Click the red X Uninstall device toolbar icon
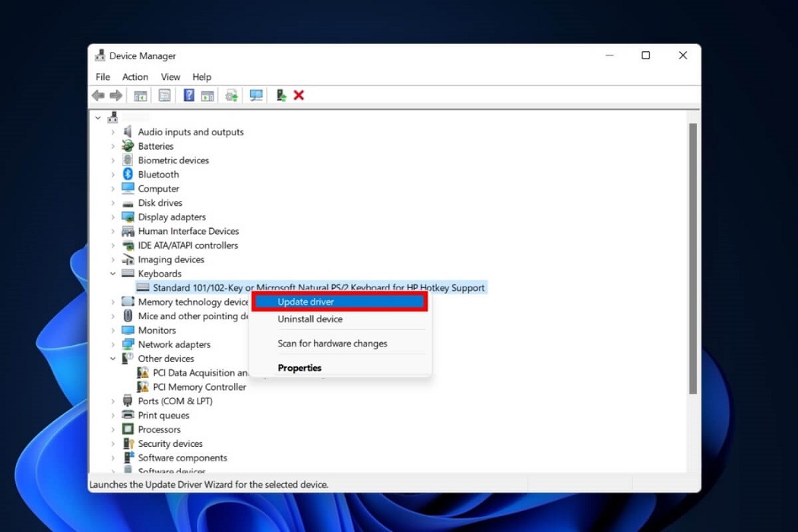798x532 pixels. pyautogui.click(x=298, y=94)
